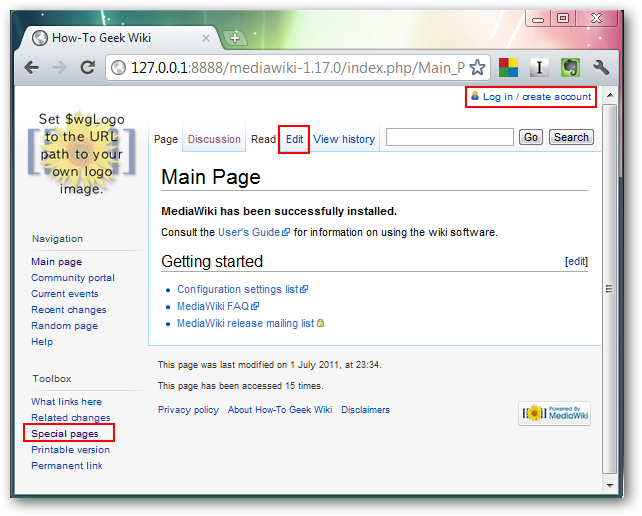This screenshot has height=516, width=642.
Task: Click the browser back arrow
Action: [x=32, y=68]
